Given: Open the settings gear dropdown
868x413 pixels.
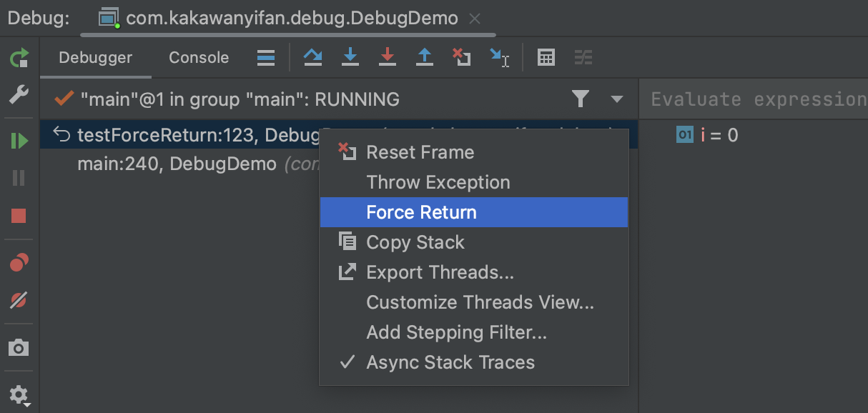Looking at the screenshot, I should coord(19,394).
